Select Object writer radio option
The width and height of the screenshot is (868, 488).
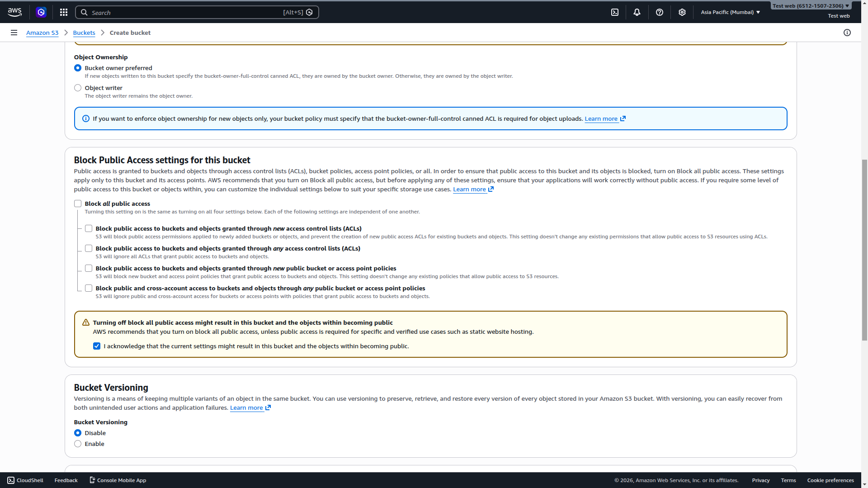pos(78,88)
